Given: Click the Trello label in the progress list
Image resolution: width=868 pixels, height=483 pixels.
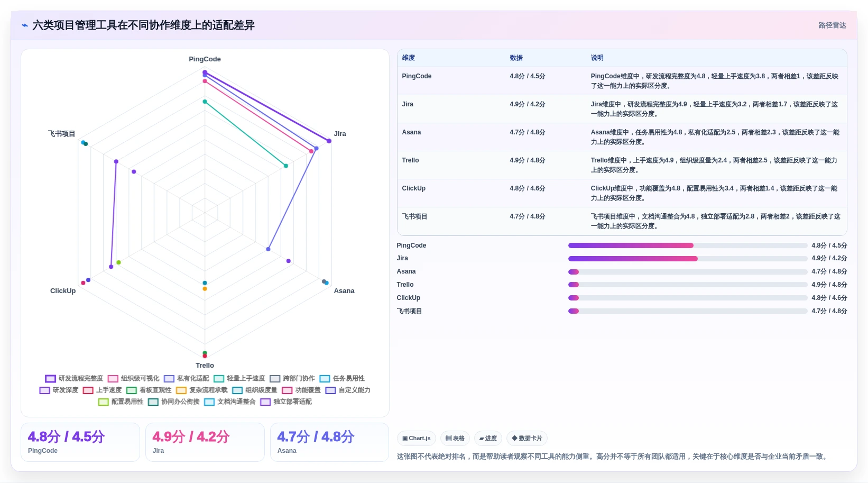Looking at the screenshot, I should pos(405,285).
